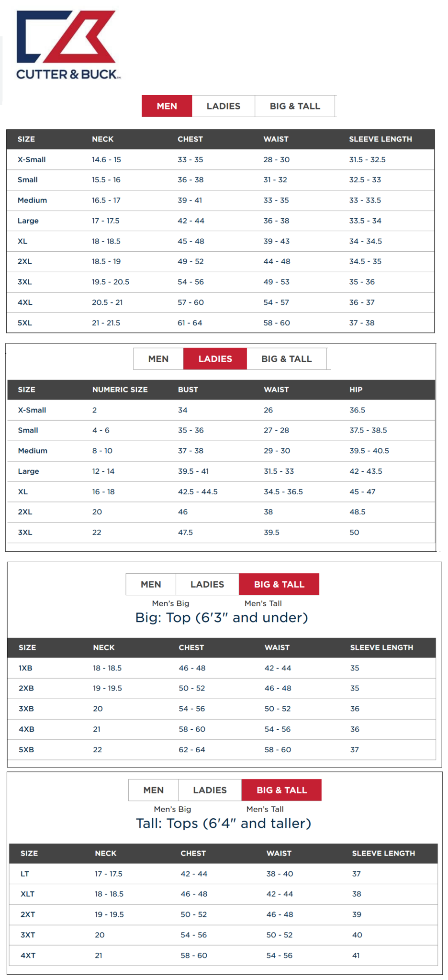
Task: Click Men's Tall link above Tall Tops heading
Action: click(265, 809)
